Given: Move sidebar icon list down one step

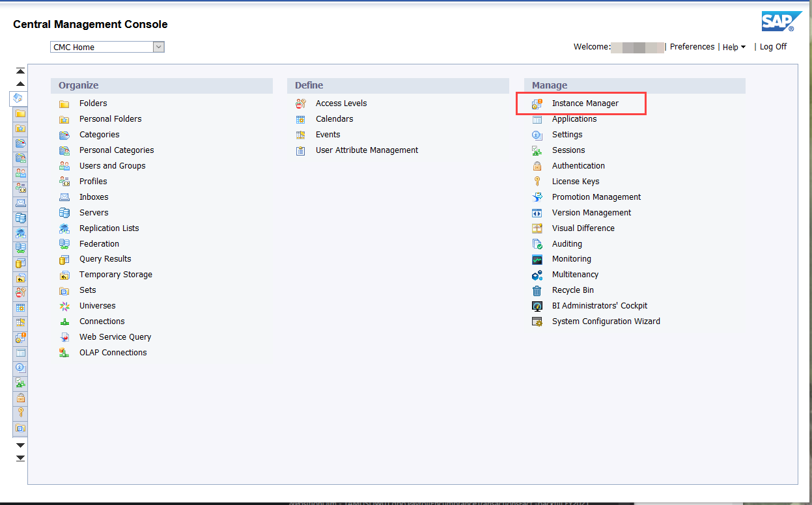Looking at the screenshot, I should click(x=21, y=445).
